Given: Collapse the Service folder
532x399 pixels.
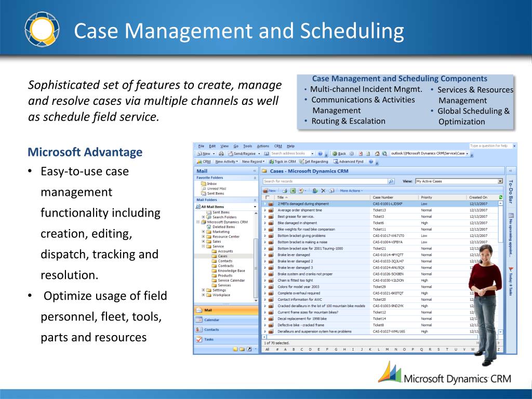Looking at the screenshot, I should pos(203,246).
